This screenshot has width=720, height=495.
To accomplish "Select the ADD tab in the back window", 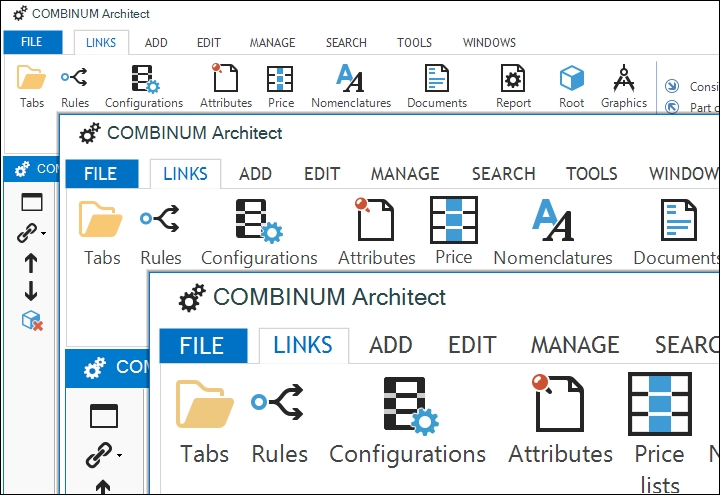I will click(156, 43).
